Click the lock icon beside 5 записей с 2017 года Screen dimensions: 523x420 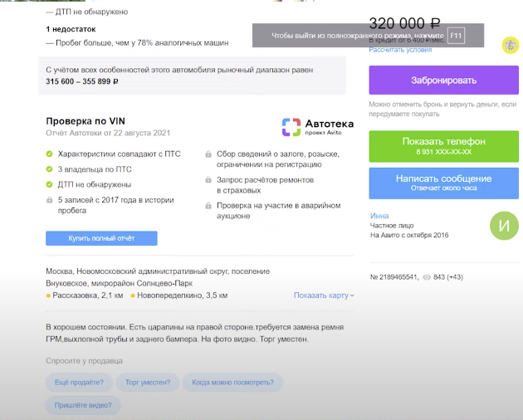[x=49, y=200]
